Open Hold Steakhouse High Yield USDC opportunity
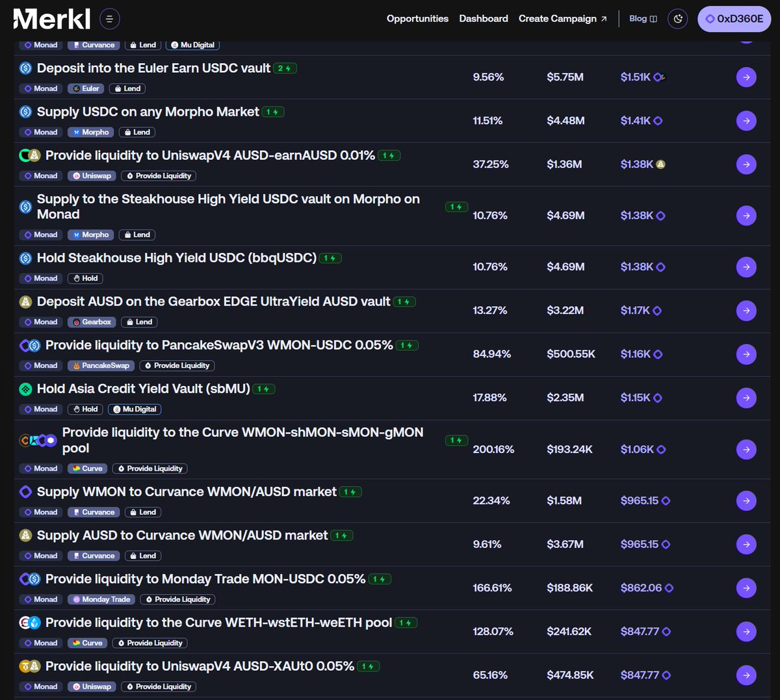Screen dimensions: 780x700 (176, 258)
